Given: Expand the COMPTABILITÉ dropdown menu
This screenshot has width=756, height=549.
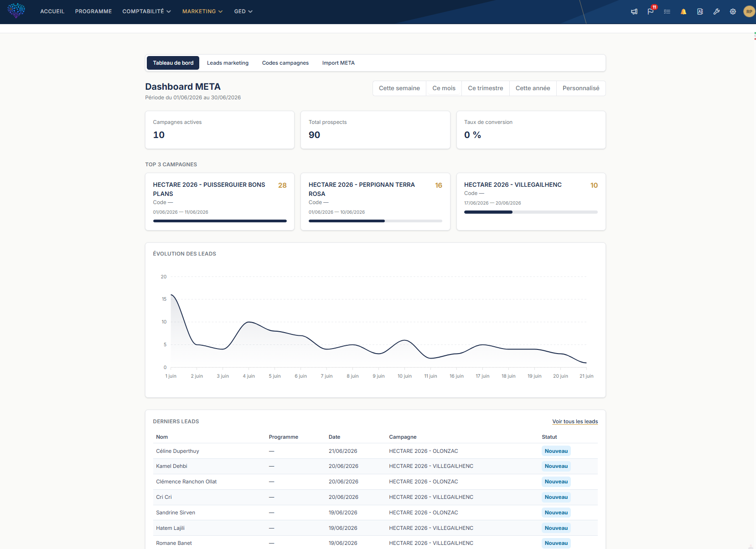Looking at the screenshot, I should tap(146, 11).
